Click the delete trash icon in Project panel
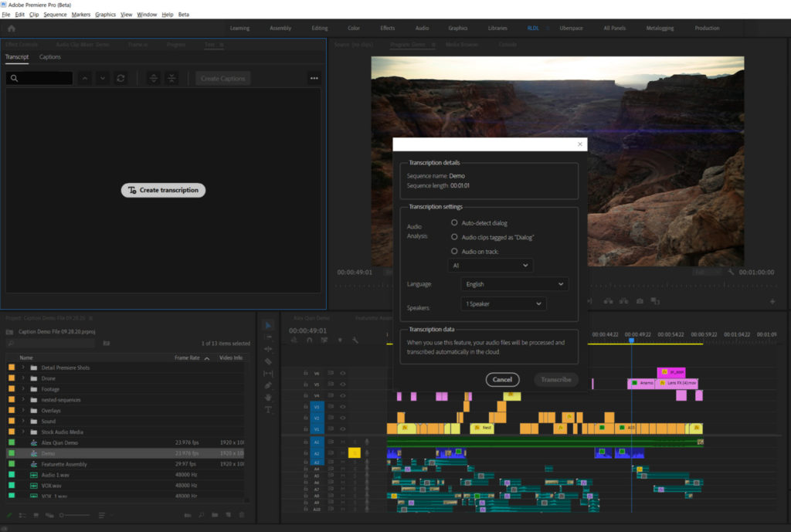The width and height of the screenshot is (791, 532). tap(242, 515)
